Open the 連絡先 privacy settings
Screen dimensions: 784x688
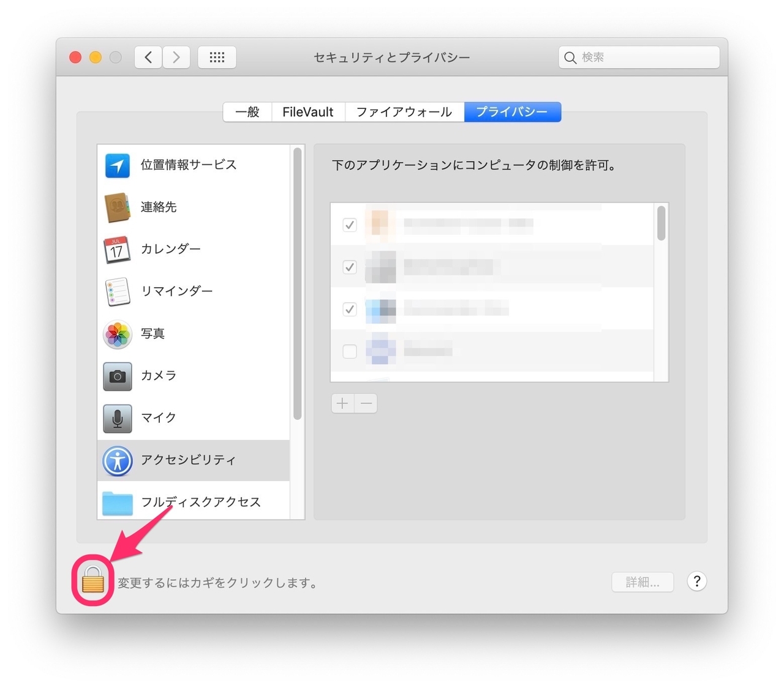click(x=159, y=207)
